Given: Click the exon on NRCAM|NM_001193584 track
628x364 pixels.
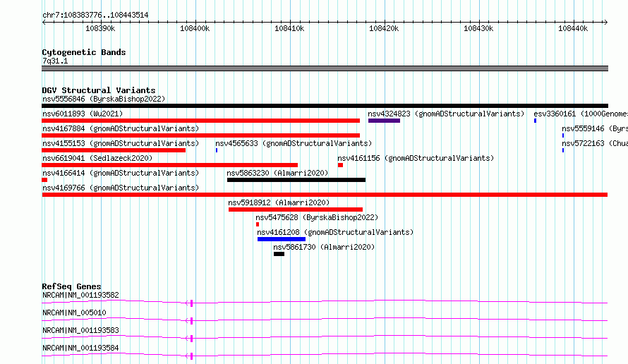Looking at the screenshot, I should [x=191, y=356].
